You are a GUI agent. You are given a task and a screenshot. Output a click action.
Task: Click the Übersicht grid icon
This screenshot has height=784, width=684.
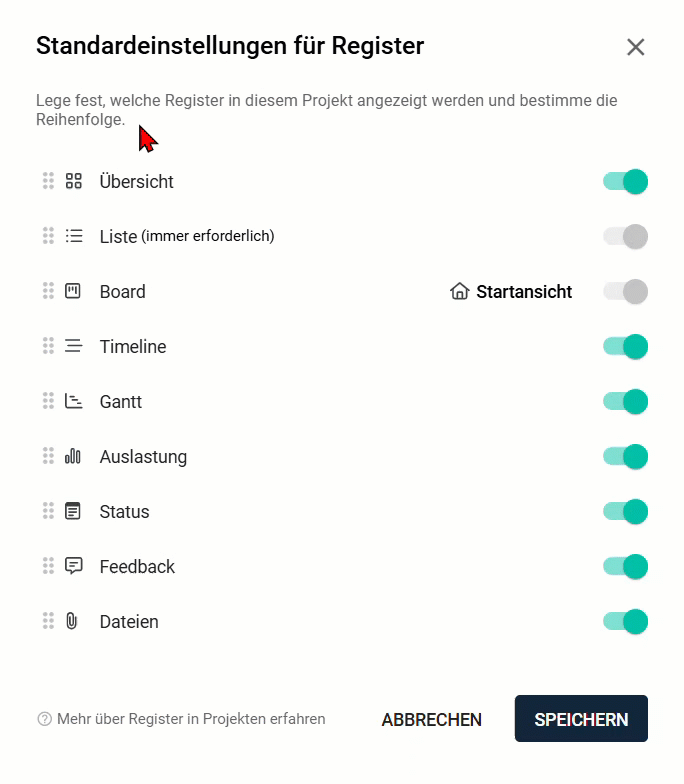(x=73, y=181)
